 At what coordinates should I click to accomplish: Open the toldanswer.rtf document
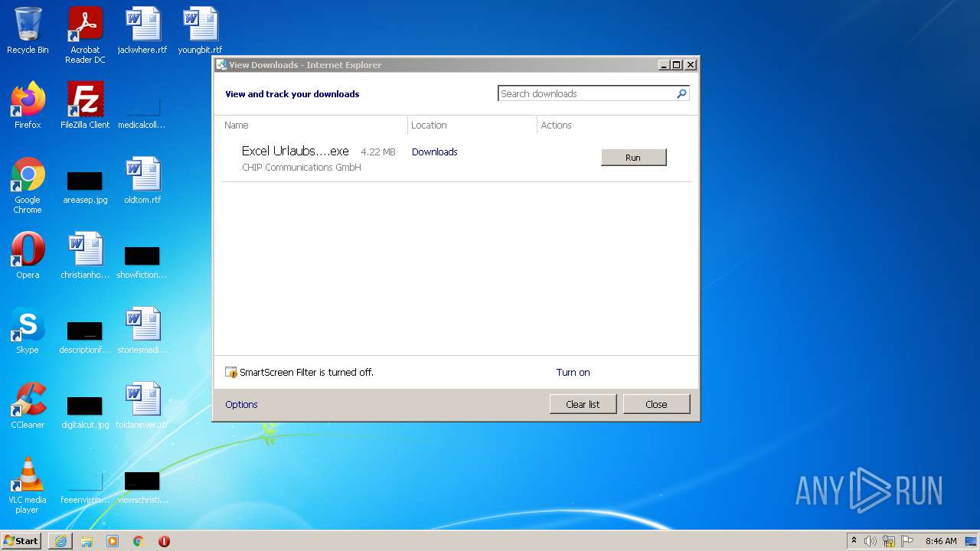pos(142,406)
